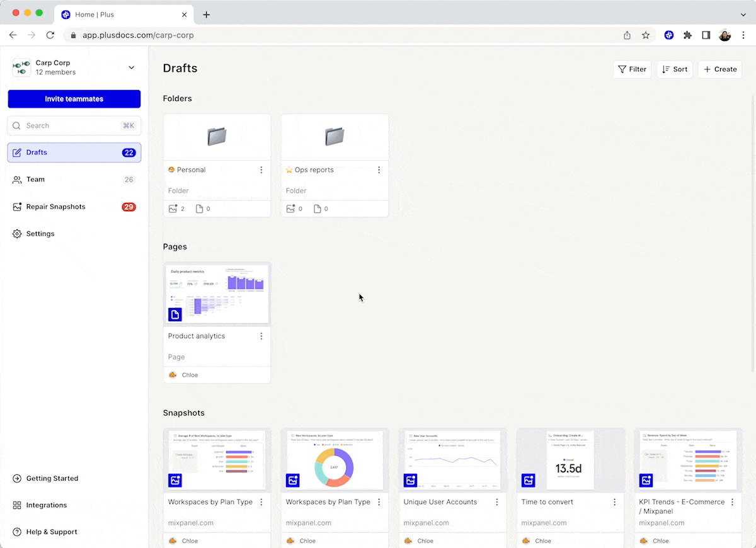
Task: Click the Drafts pencil icon in sidebar
Action: click(17, 152)
